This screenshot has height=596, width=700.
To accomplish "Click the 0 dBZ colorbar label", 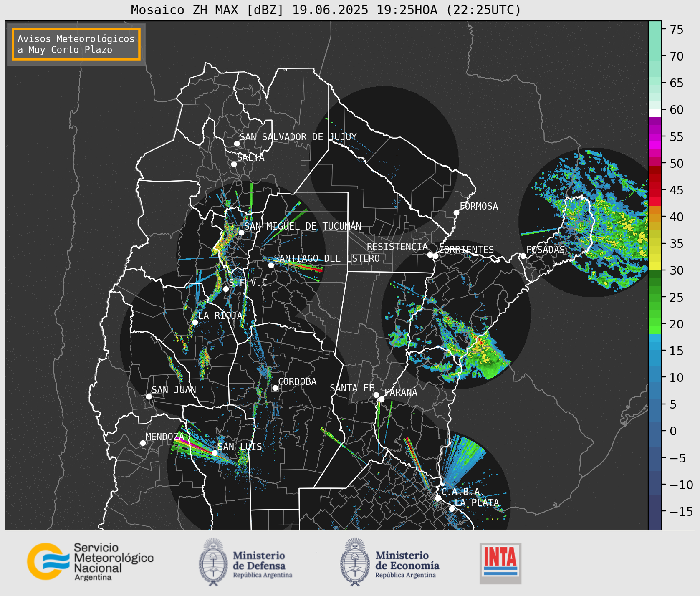I will pyautogui.click(x=673, y=431).
